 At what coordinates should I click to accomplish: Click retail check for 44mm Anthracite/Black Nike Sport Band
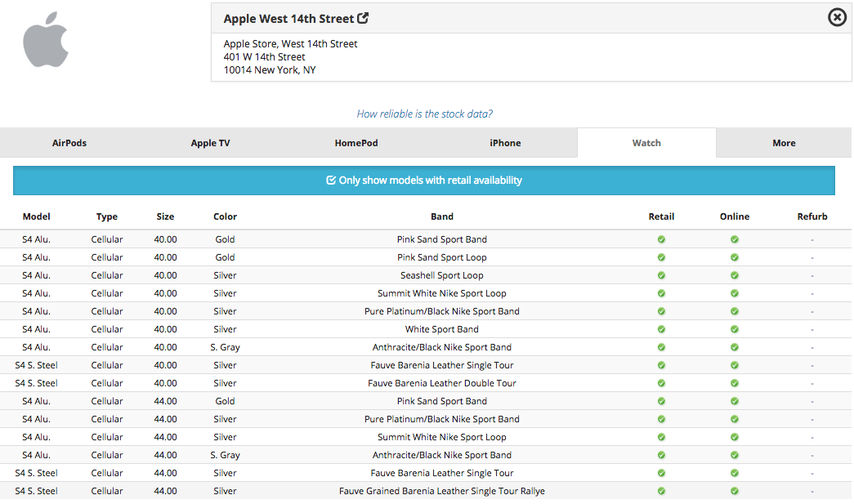[x=661, y=455]
